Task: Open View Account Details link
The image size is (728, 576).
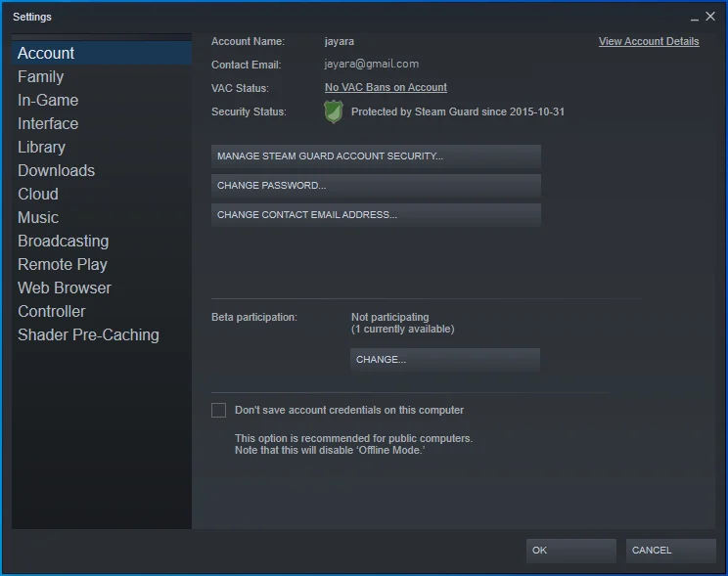Action: pyautogui.click(x=649, y=41)
